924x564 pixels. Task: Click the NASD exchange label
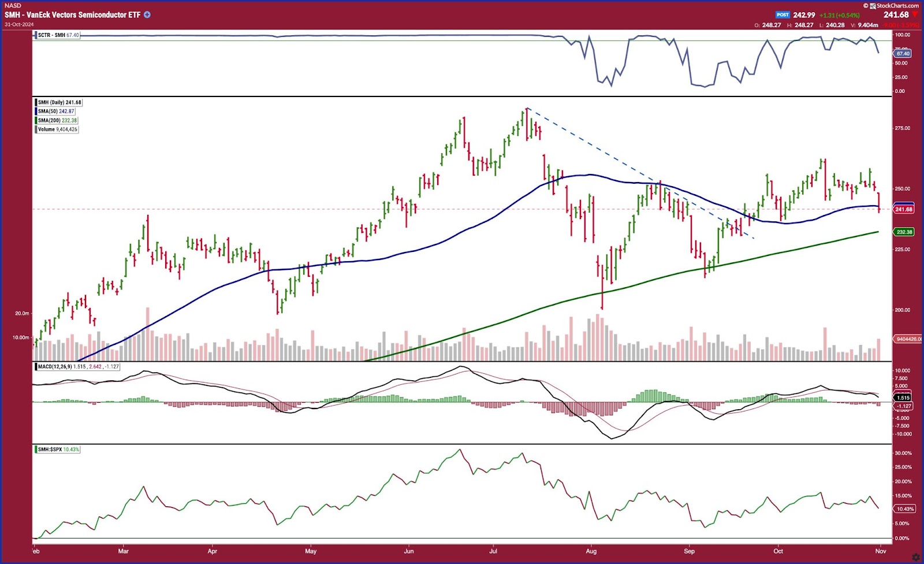click(13, 6)
